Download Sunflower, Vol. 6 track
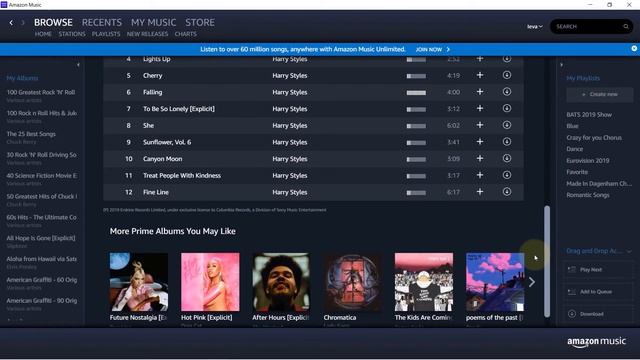The image size is (640, 360). pyautogui.click(x=507, y=142)
